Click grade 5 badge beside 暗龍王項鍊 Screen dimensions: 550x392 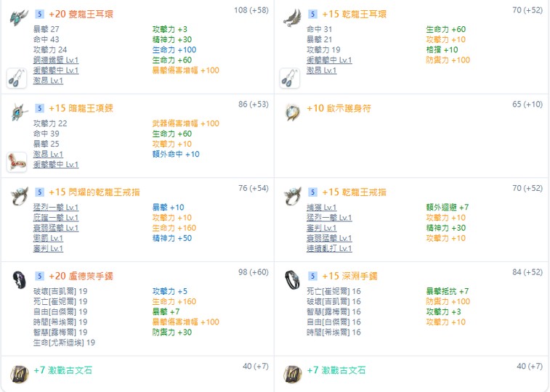[x=39, y=108]
